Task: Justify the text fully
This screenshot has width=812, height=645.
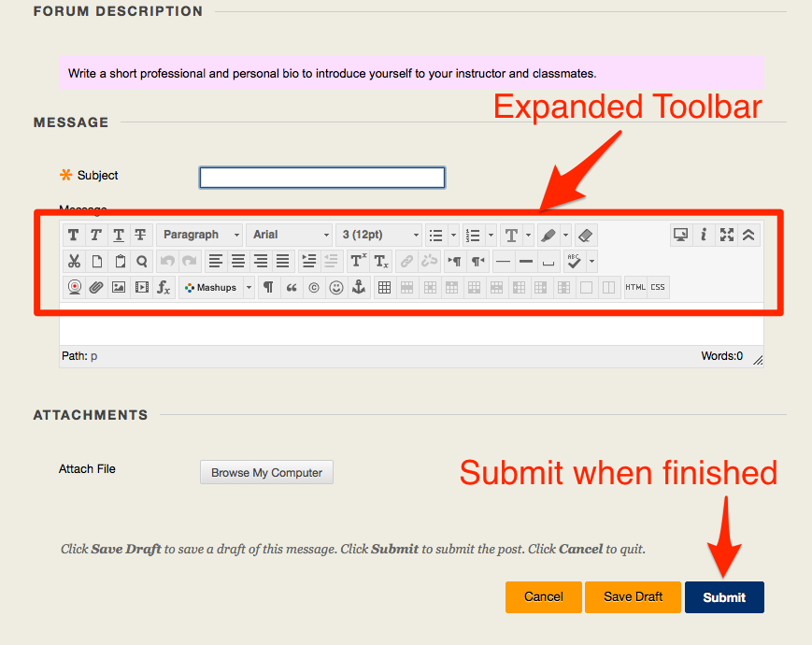Action: [x=282, y=262]
